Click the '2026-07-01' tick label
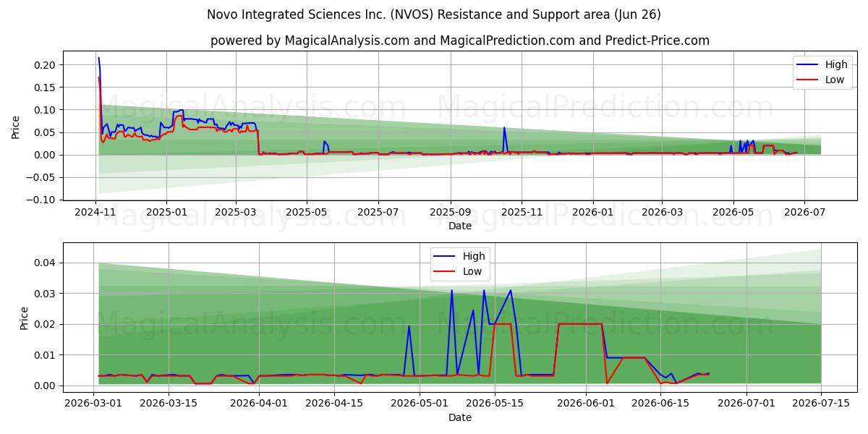Image resolution: width=868 pixels, height=434 pixels. (746, 404)
